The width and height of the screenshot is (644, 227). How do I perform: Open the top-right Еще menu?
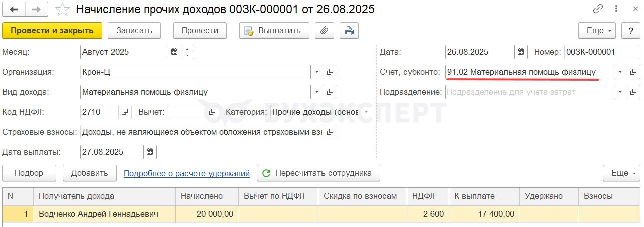pyautogui.click(x=598, y=30)
